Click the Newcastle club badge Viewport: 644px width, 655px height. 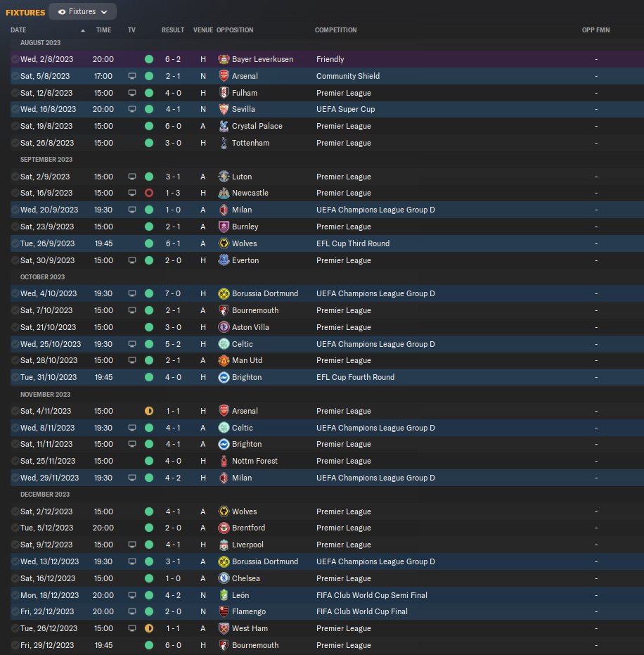pos(224,193)
